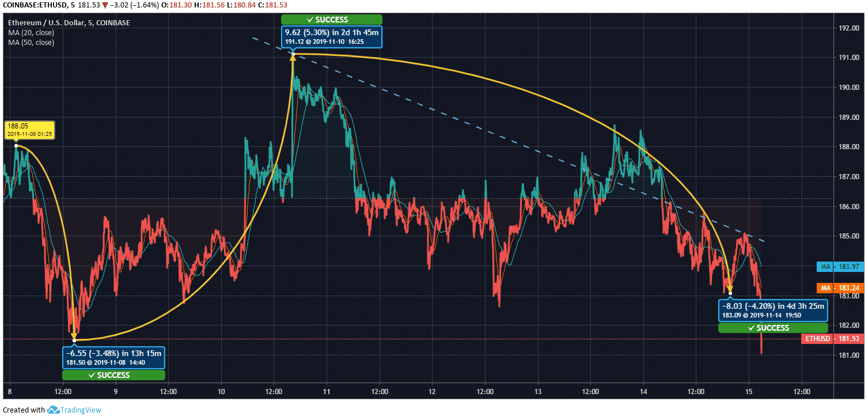Click the TradingView logo icon
This screenshot has height=420, width=868.
(x=54, y=410)
